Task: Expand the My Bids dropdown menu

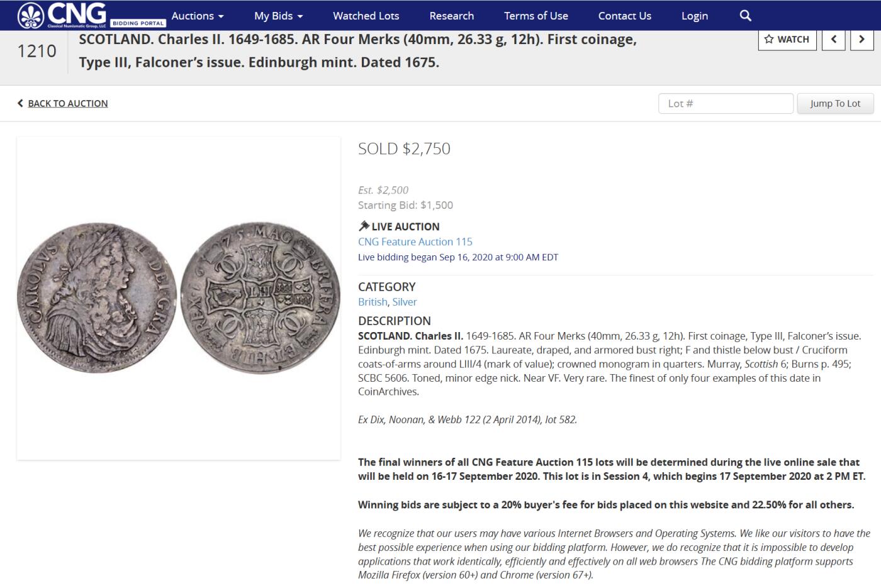Action: click(278, 16)
